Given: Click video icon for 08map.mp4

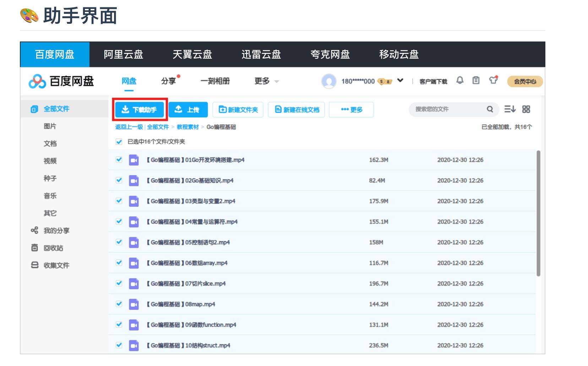Looking at the screenshot, I should click(134, 304).
